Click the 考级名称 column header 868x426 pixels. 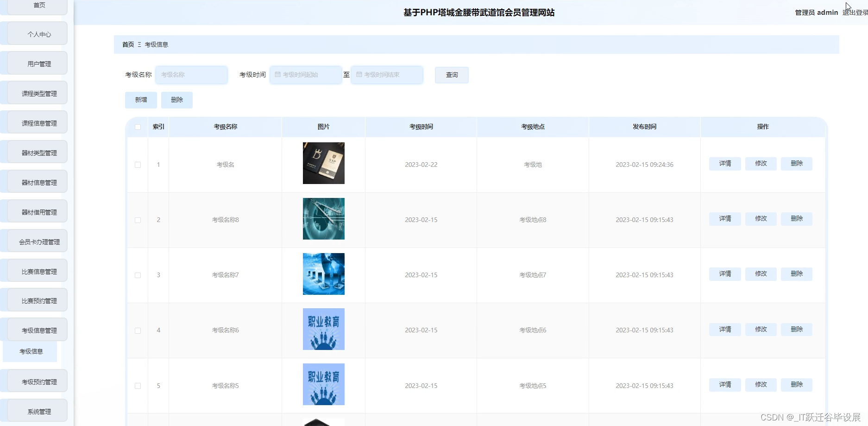(226, 127)
